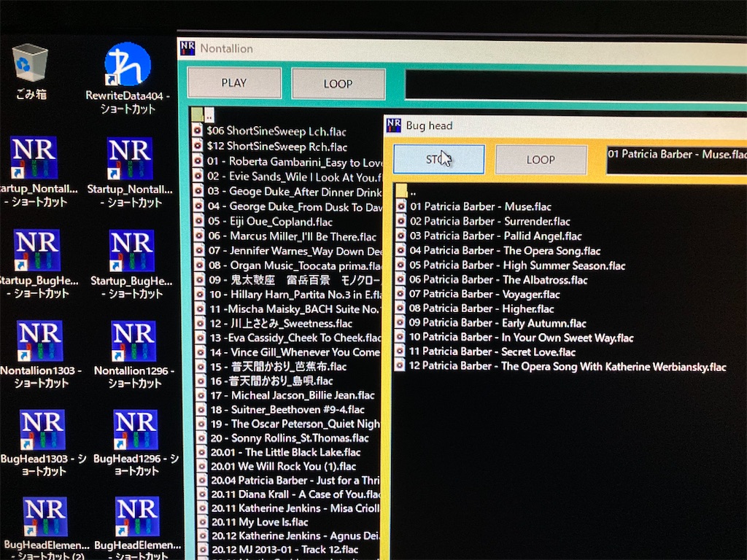This screenshot has width=747, height=560.
Task: Click file icon beside 12 Opera Song With Katherine
Action: (400, 366)
